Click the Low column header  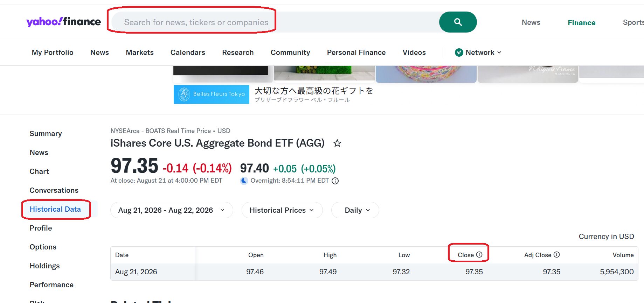(404, 255)
